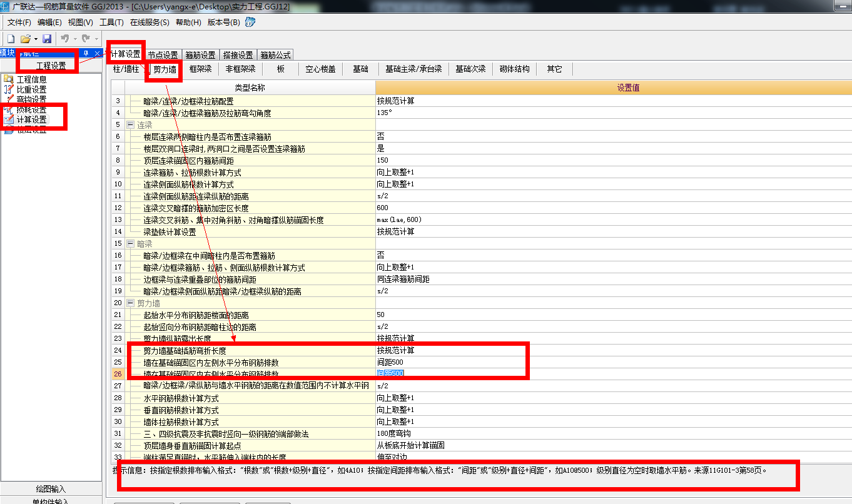Switch to the 计算设置 tab
852x504 pixels.
pos(126,54)
